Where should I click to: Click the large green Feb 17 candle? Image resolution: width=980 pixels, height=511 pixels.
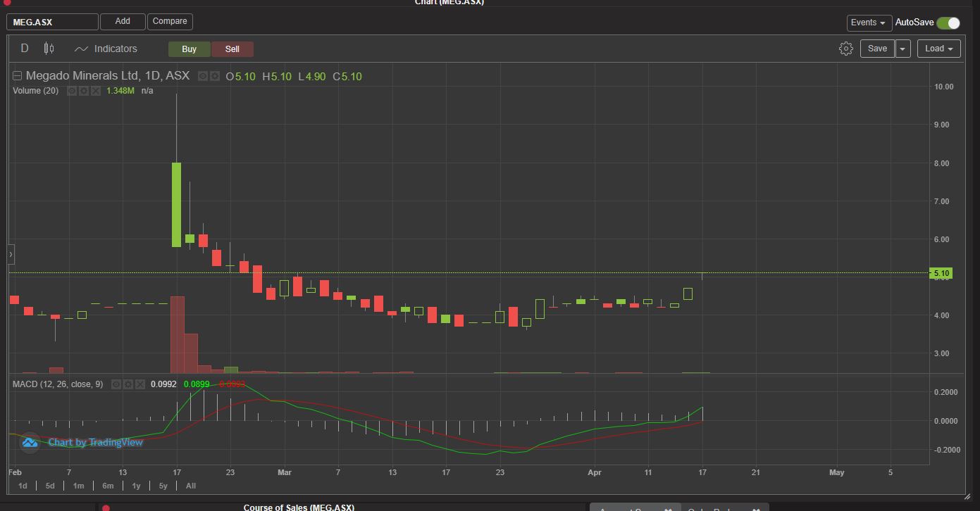[x=176, y=204]
